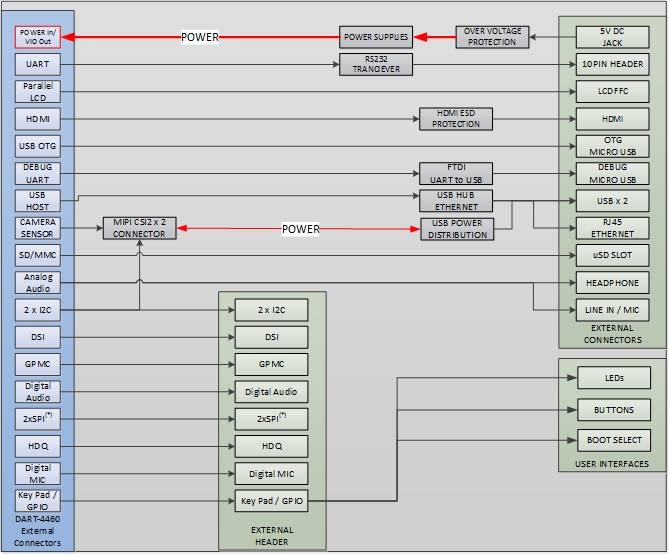Select the GPMC box in External Header
Viewport: 669px width, 555px height.
pyautogui.click(x=271, y=365)
